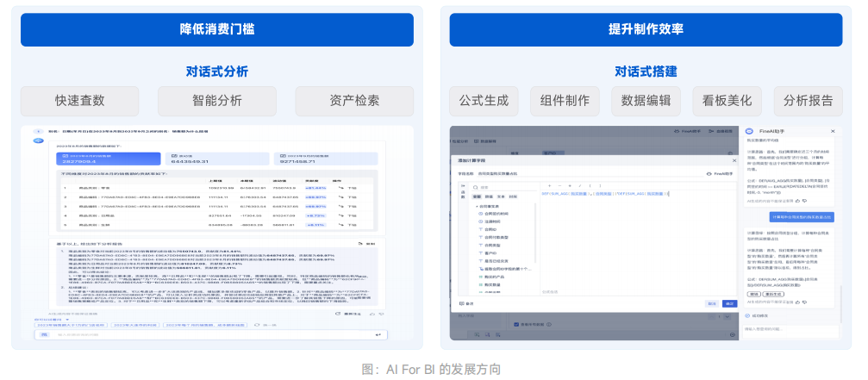This screenshot has width=868, height=380.
Task: Click the minus operator in the formula toolbar
Action: (559, 186)
